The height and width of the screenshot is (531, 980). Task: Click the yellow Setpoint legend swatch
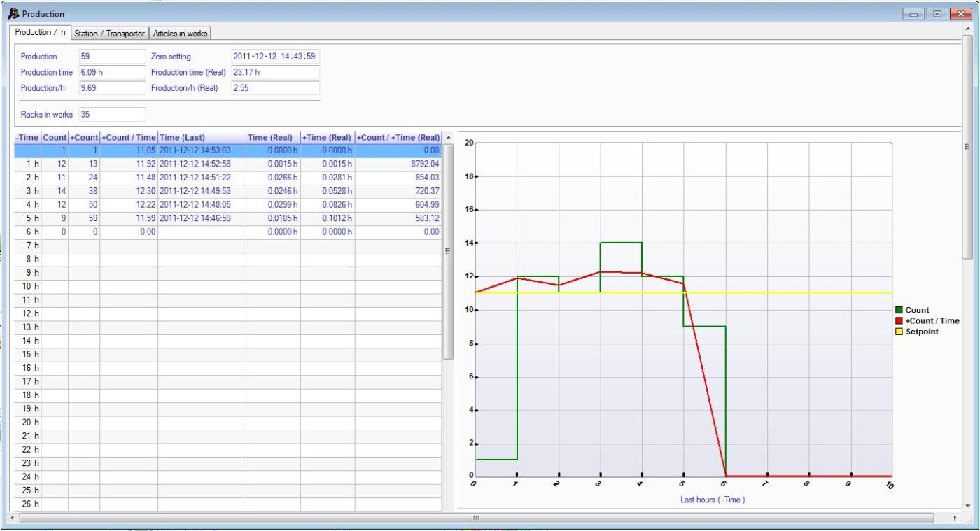[899, 332]
